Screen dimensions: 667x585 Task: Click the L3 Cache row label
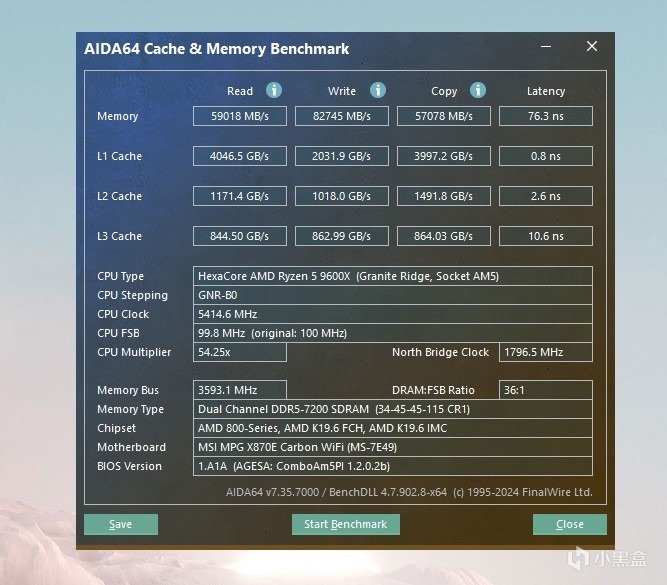(x=120, y=236)
